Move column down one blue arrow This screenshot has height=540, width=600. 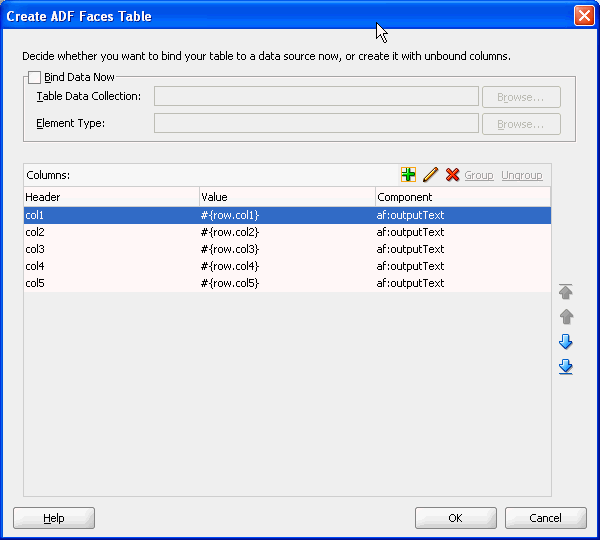[x=566, y=341]
